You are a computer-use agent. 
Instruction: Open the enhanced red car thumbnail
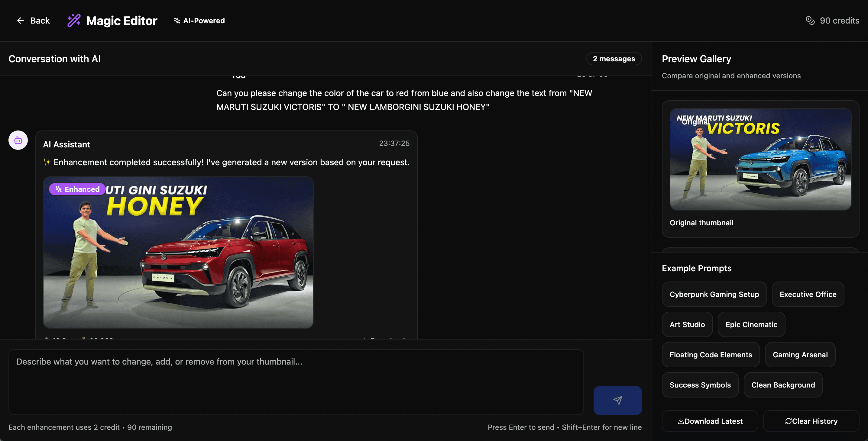(178, 253)
